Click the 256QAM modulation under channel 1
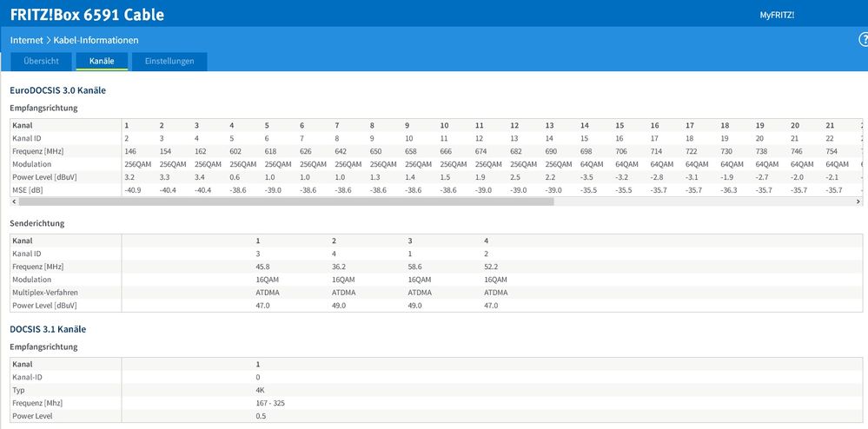868x429 pixels. click(137, 164)
